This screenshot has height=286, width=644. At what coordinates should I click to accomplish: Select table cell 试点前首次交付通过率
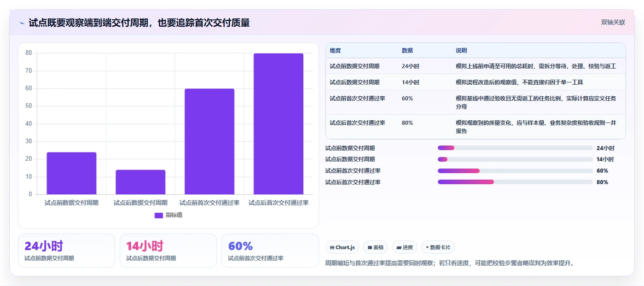357,99
